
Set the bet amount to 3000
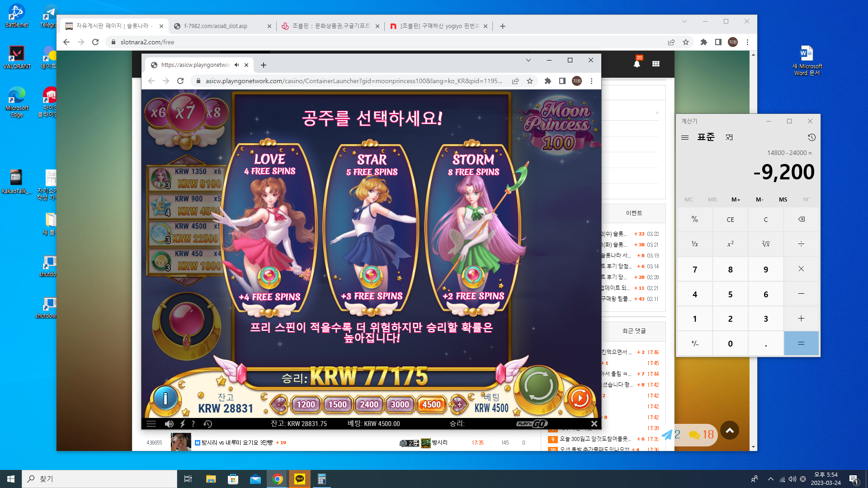400,404
